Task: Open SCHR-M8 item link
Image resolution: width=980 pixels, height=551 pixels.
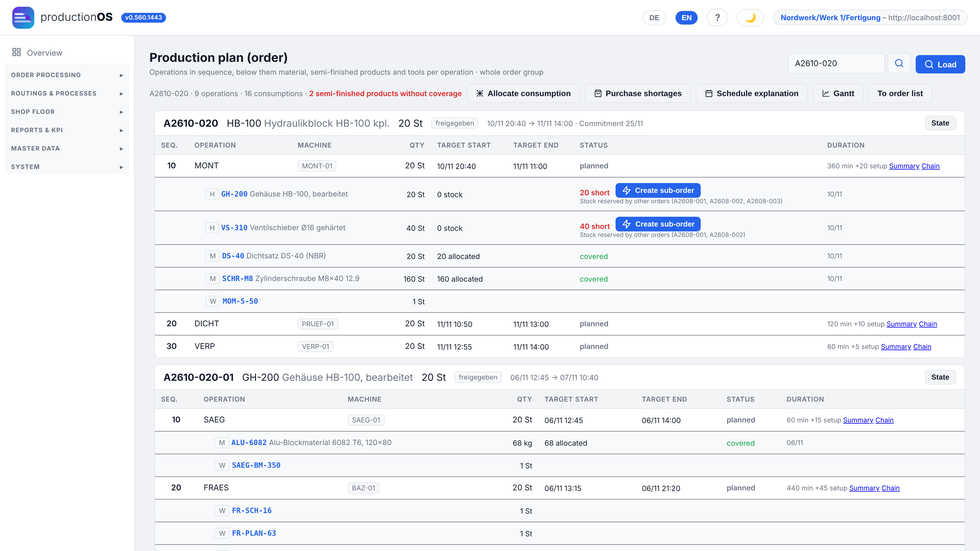Action: (237, 279)
